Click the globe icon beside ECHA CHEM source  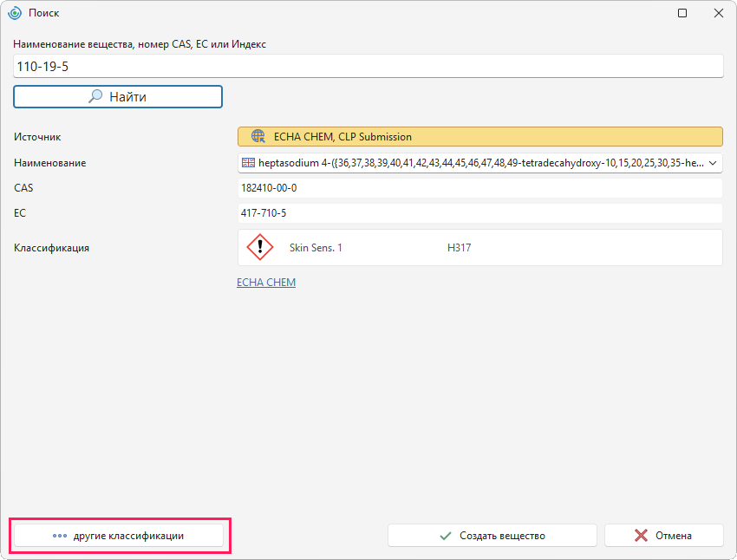[x=258, y=137]
